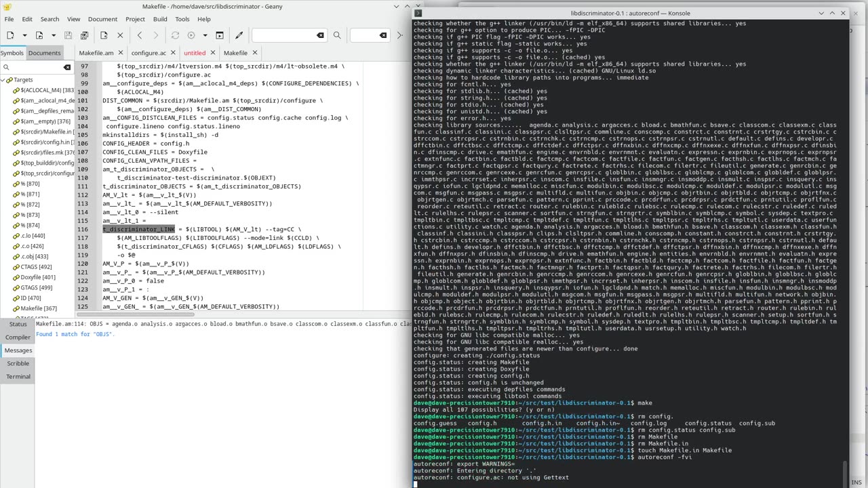Save all open files icon
This screenshot has height=488, width=868.
[84, 35]
